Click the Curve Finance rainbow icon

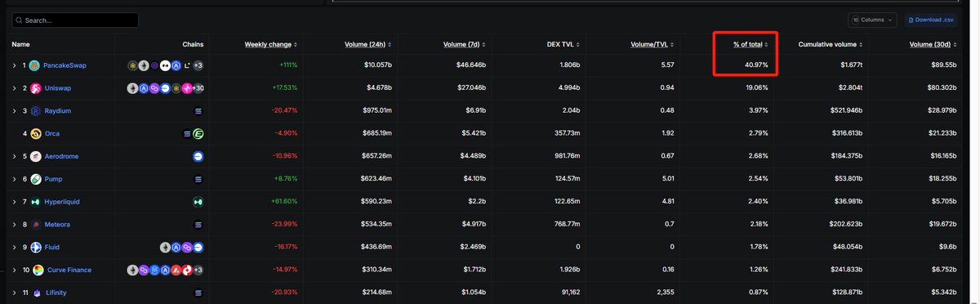click(38, 270)
